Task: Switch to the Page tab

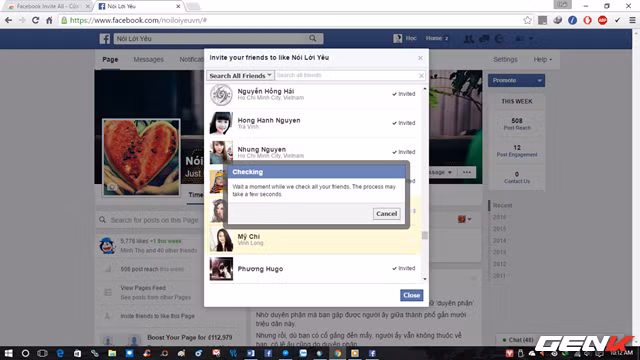Action: tap(110, 60)
